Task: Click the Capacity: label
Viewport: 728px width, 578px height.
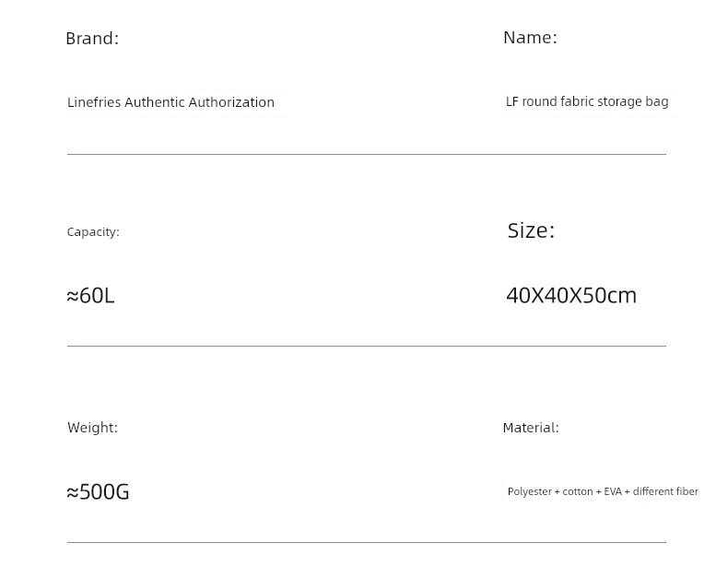Action: [x=93, y=232]
